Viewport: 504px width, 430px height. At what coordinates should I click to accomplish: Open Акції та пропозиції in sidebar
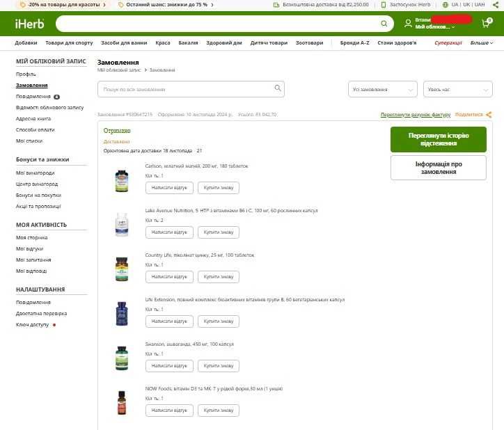pyautogui.click(x=38, y=207)
